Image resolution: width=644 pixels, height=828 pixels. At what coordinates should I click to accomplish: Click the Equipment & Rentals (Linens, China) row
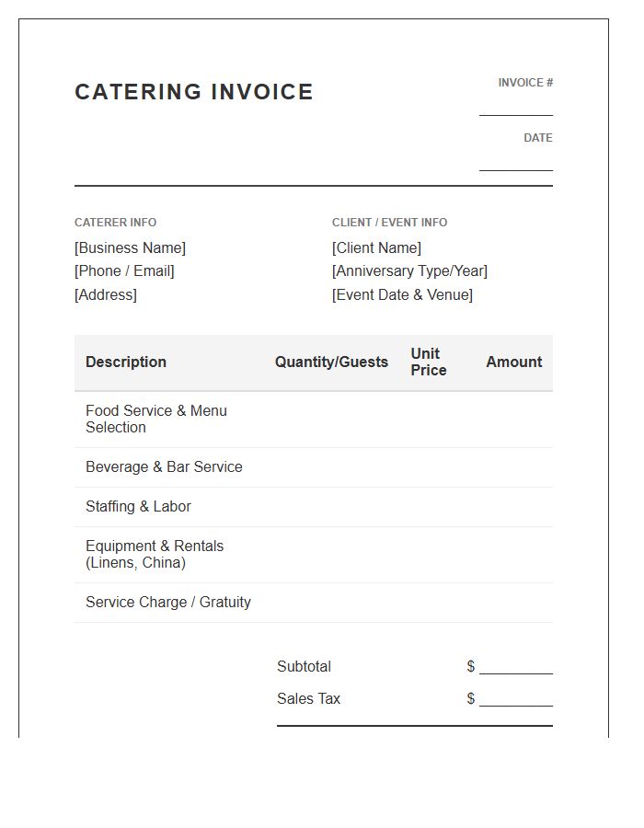pos(314,555)
